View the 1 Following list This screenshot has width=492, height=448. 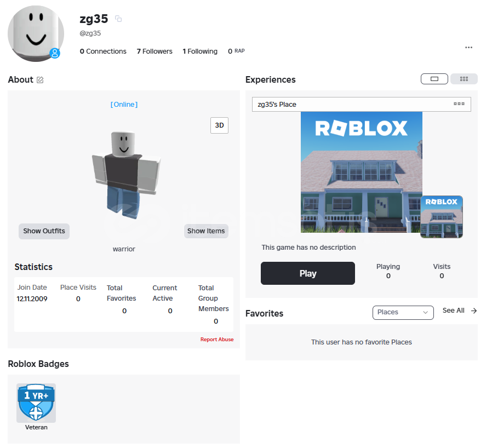(x=200, y=51)
